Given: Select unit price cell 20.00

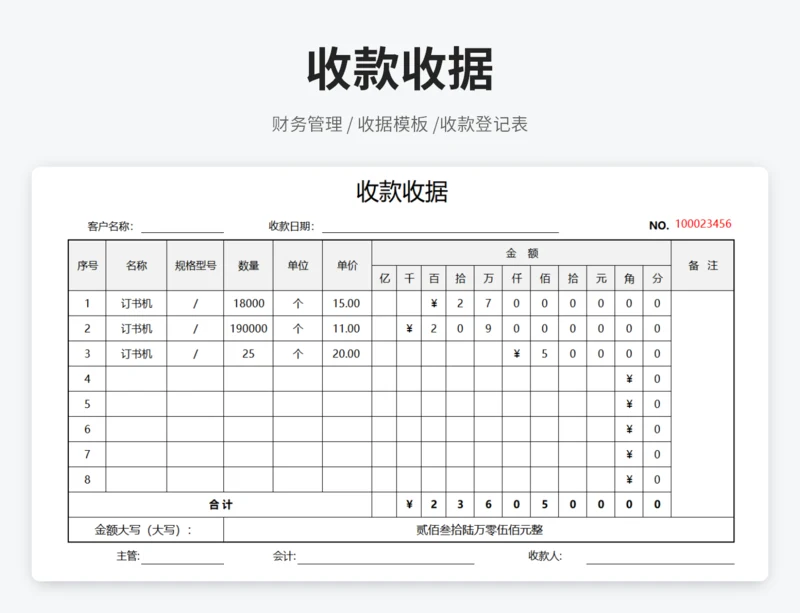Looking at the screenshot, I should pos(347,354).
